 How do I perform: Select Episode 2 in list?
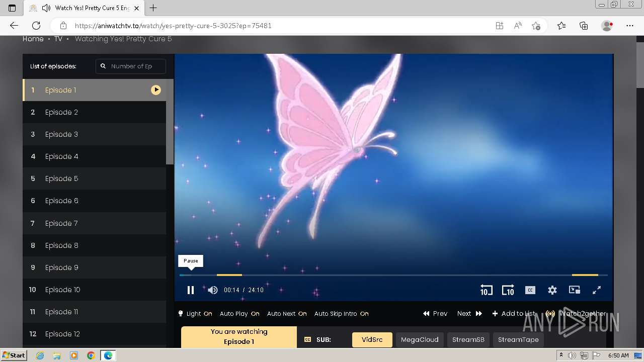point(95,112)
